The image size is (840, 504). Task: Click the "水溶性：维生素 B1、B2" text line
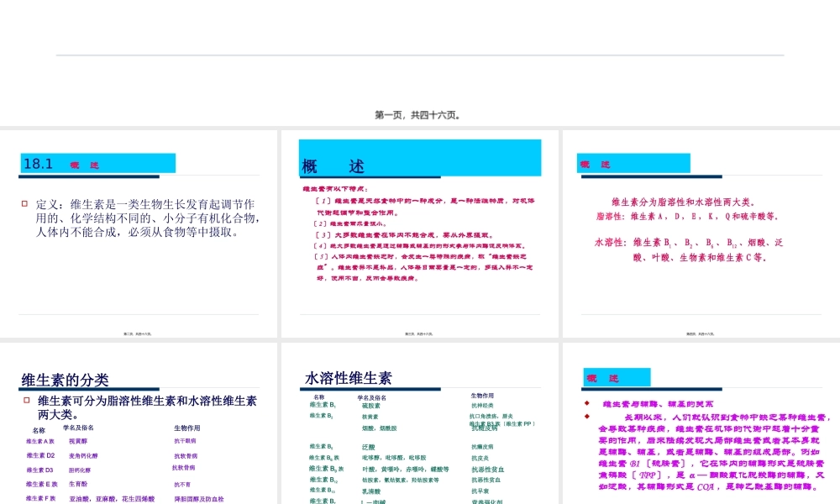click(689, 243)
